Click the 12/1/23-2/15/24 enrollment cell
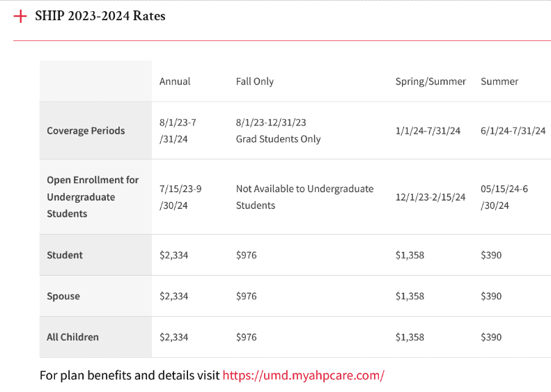The height and width of the screenshot is (392, 551). 430,197
